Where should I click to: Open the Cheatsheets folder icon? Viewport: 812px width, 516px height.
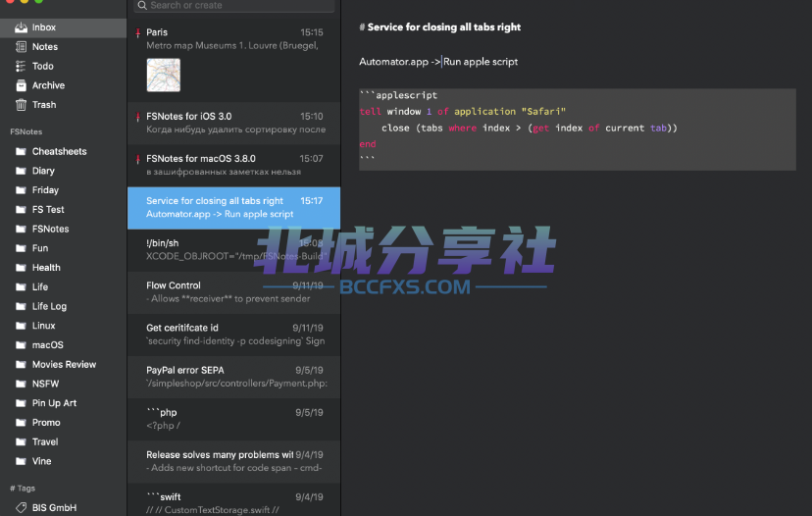(x=21, y=151)
